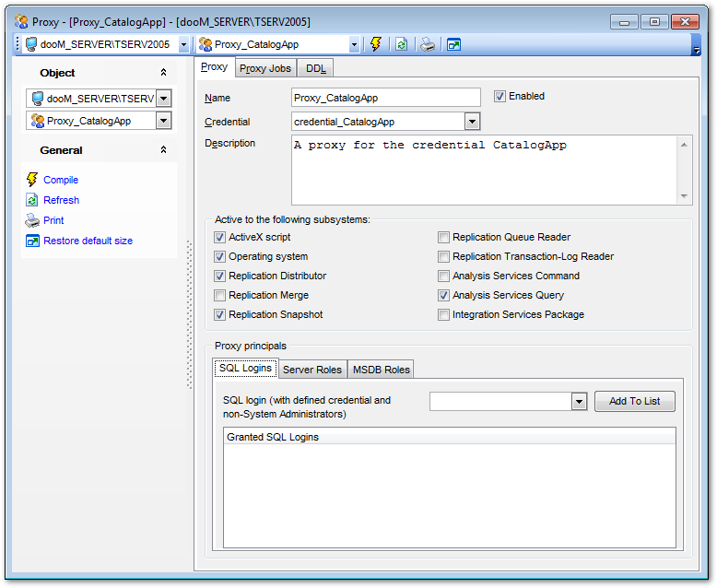Click Restore default size sidebar icon
The image size is (717, 588).
tap(32, 241)
